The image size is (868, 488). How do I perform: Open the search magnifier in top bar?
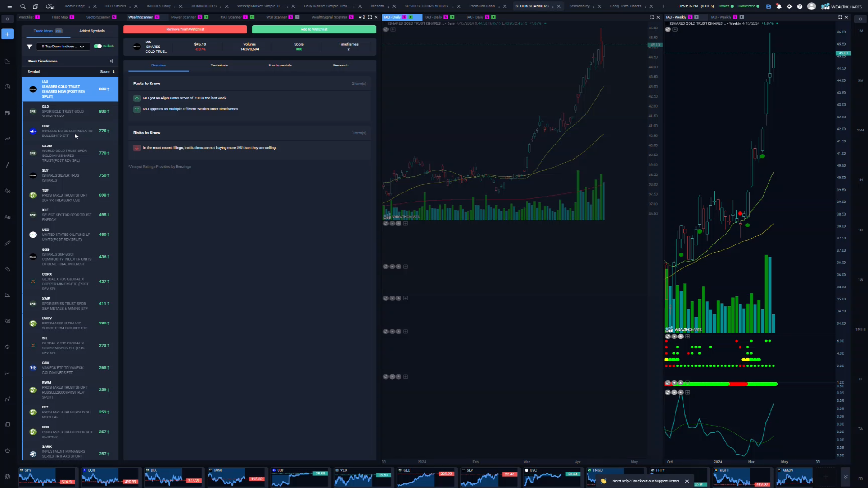[23, 6]
